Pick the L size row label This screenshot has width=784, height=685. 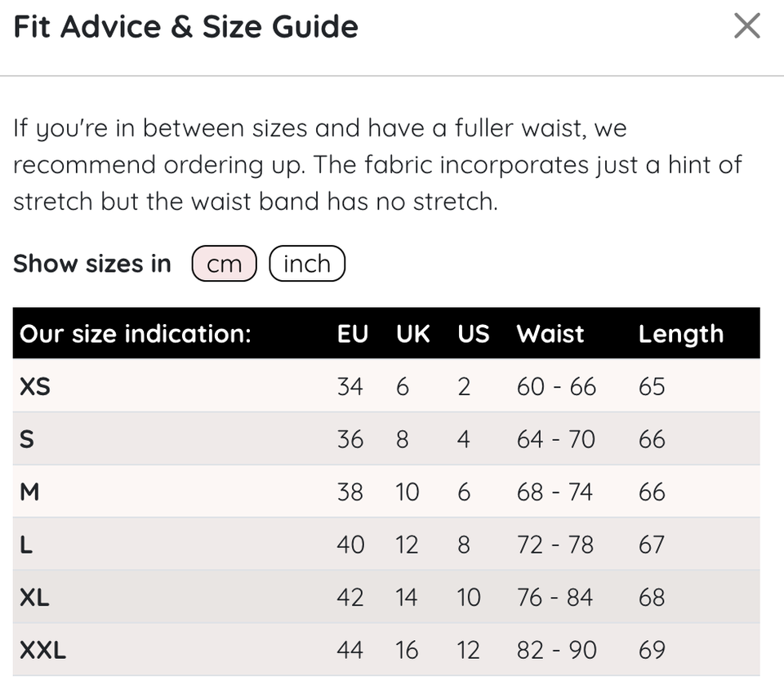26,545
